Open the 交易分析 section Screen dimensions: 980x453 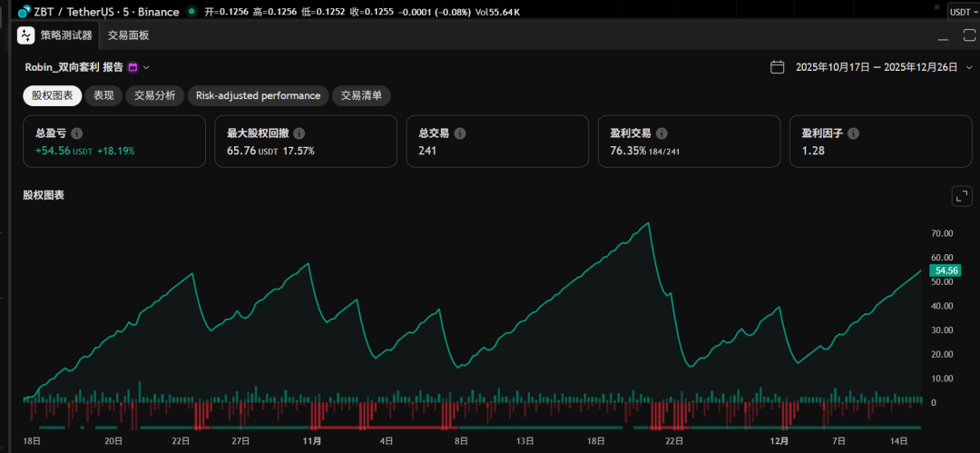[154, 95]
